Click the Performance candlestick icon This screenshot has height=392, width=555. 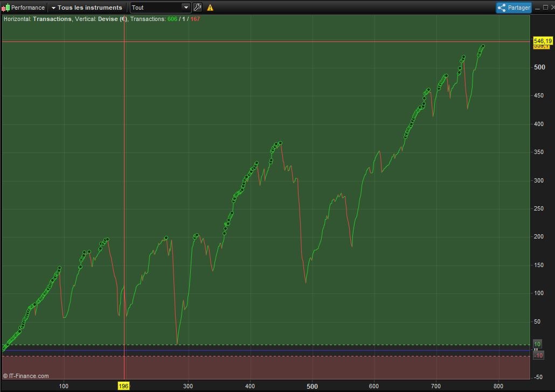[6, 8]
